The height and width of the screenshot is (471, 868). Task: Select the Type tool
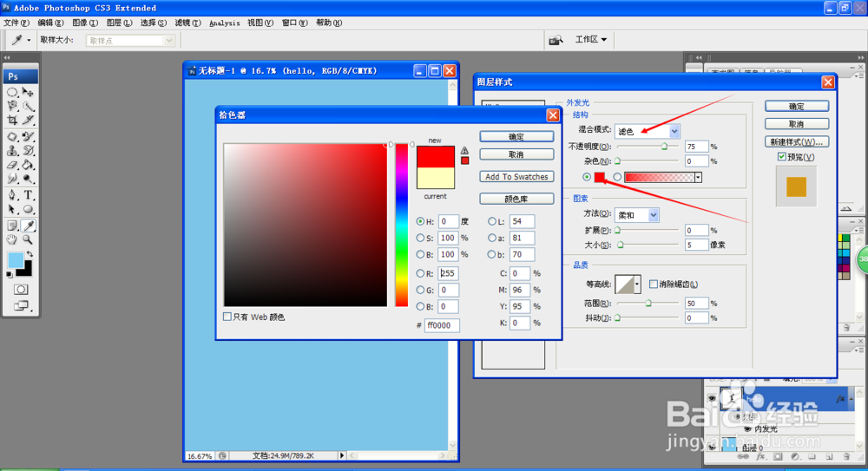(x=29, y=195)
